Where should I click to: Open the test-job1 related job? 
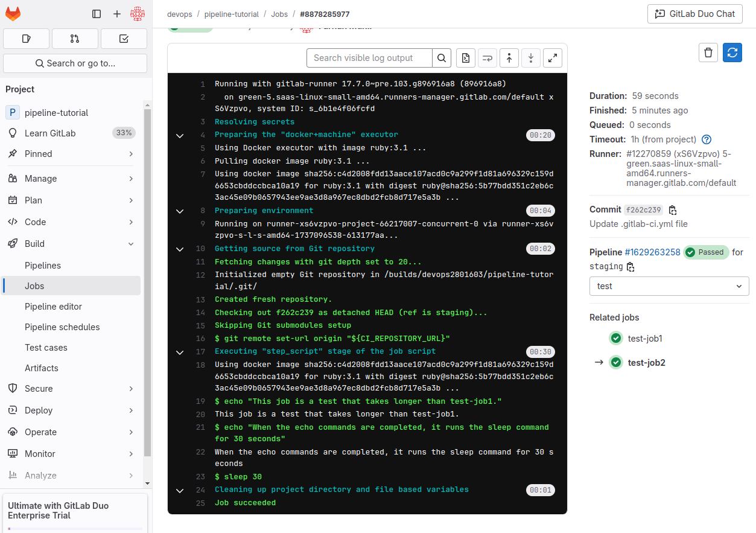[645, 339]
